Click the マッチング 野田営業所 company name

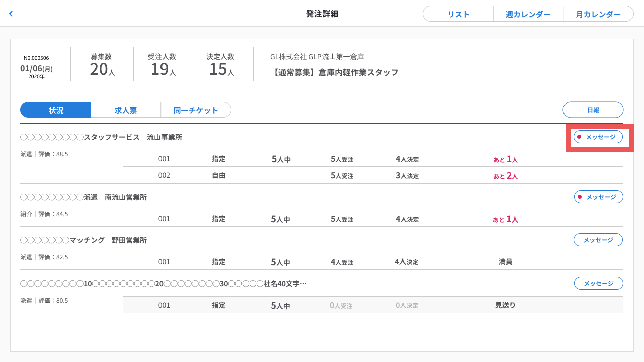point(84,240)
